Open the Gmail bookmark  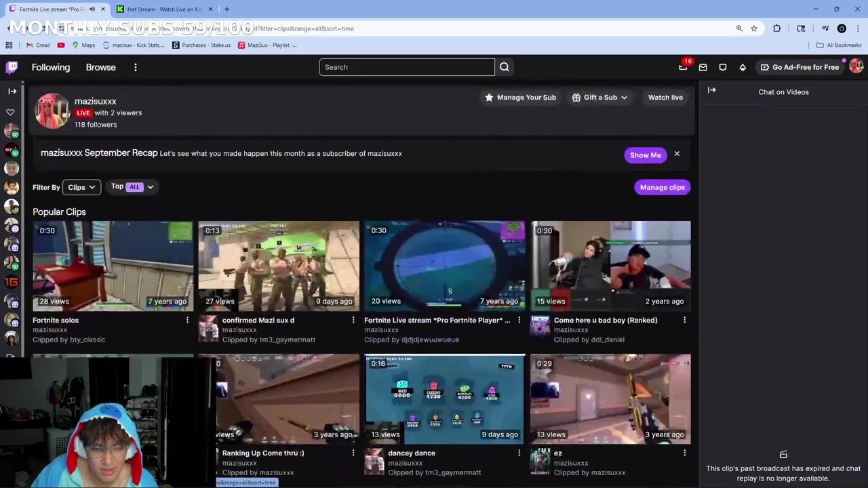click(x=38, y=45)
